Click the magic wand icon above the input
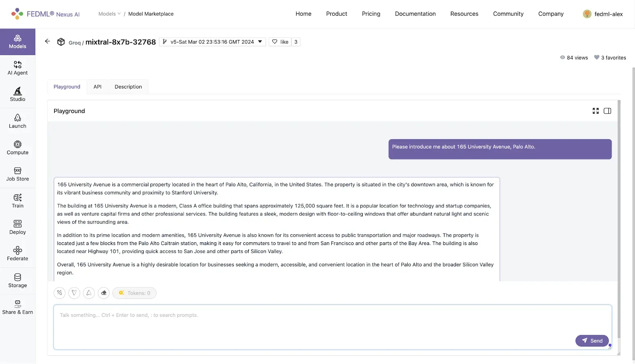Viewport: 635px width, 364px height. click(60, 293)
